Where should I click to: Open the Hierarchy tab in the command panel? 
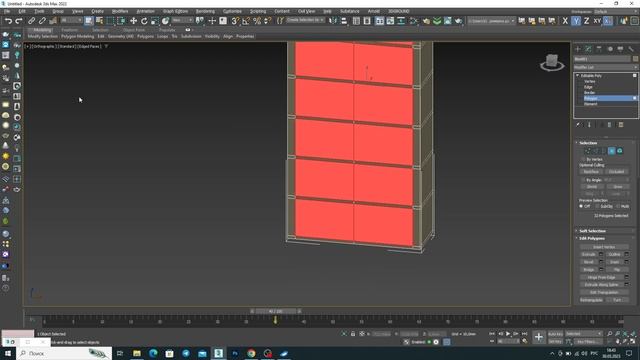[x=599, y=49]
